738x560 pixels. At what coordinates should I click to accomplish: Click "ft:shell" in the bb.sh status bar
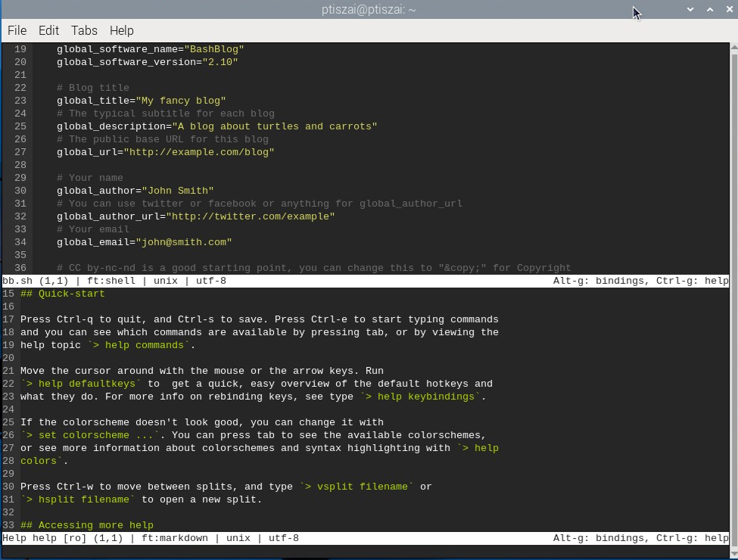coord(111,281)
